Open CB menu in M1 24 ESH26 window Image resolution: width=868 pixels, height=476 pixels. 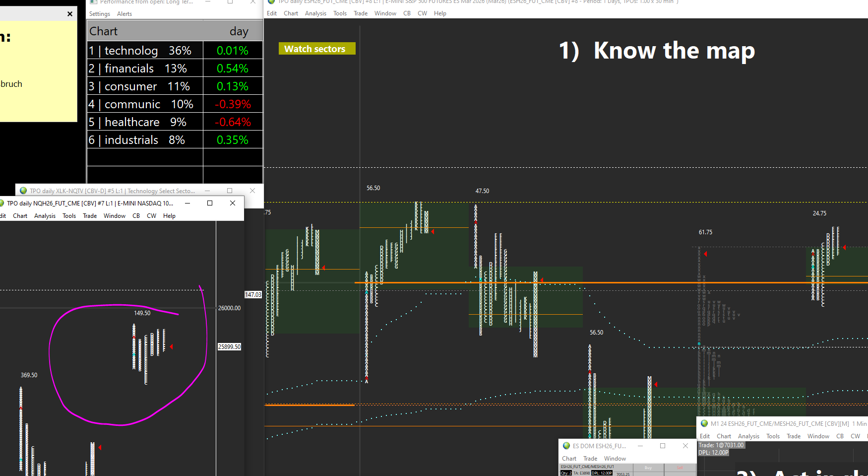[x=840, y=436]
